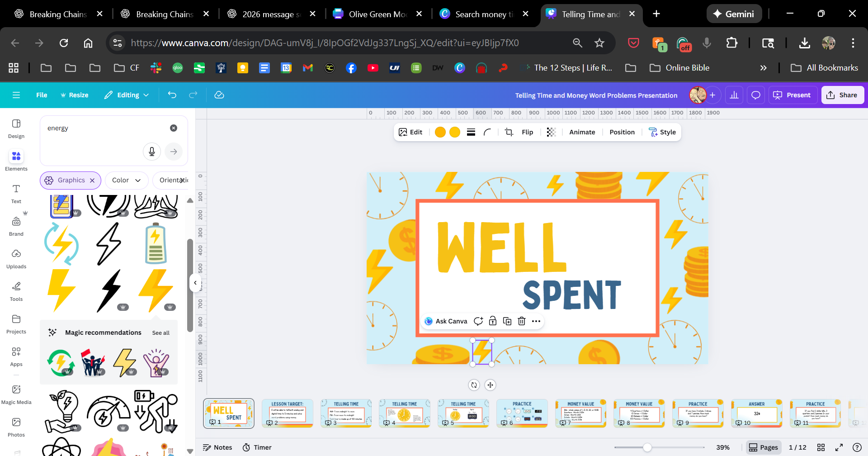Screen dimensions: 868x456
Task: Duplicate element using the copy icon
Action: click(x=507, y=321)
